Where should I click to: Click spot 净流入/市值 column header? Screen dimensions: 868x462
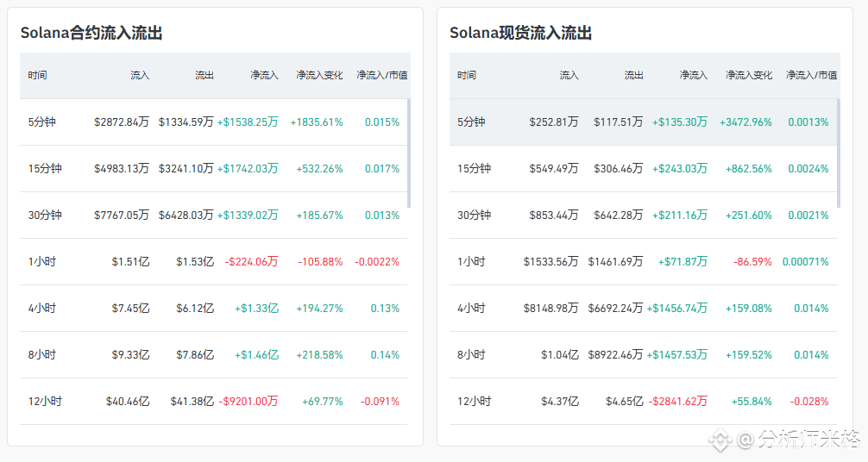[x=812, y=75]
